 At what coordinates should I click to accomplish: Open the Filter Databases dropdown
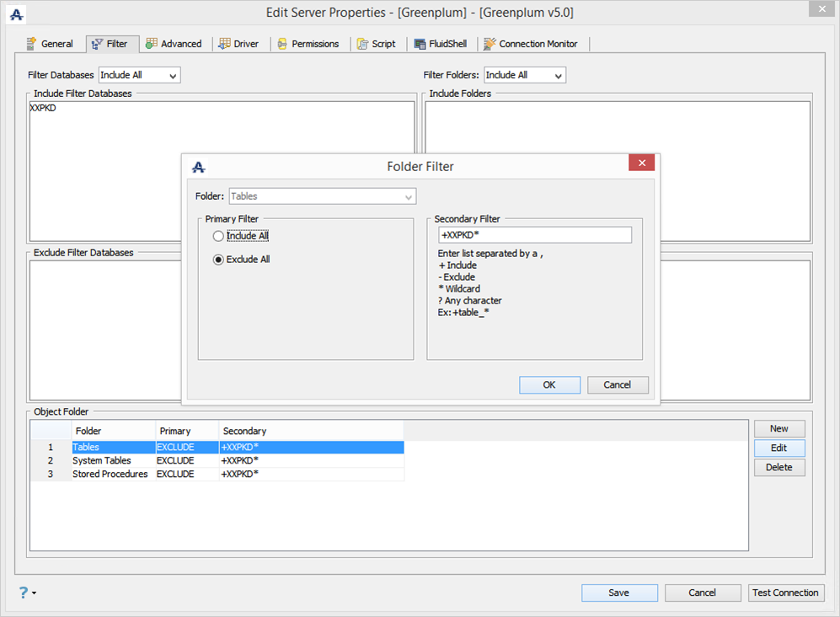[x=139, y=75]
